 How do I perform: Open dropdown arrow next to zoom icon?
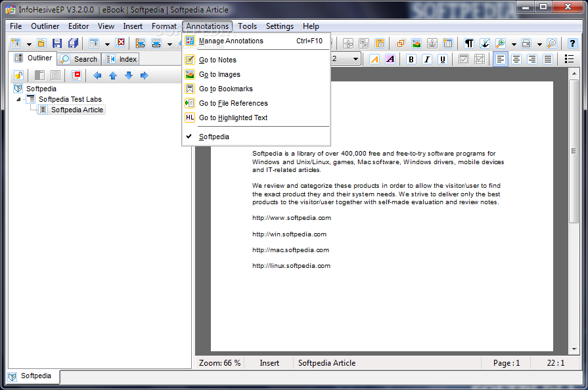coord(514,44)
